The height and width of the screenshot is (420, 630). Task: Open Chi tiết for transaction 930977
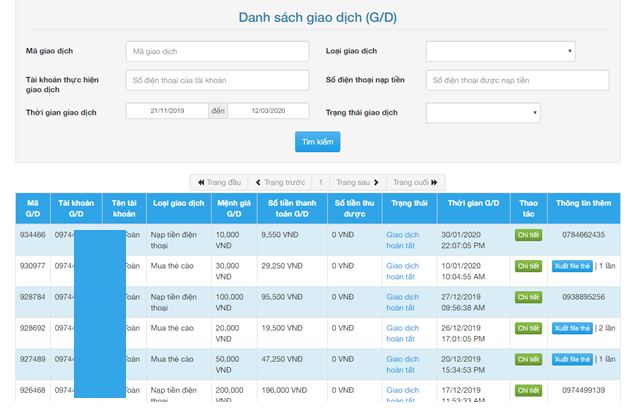click(528, 266)
